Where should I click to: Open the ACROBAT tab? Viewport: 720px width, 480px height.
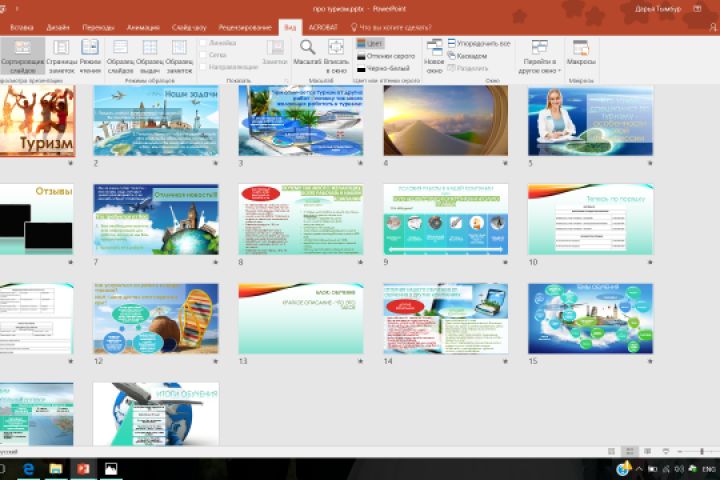pos(323,28)
